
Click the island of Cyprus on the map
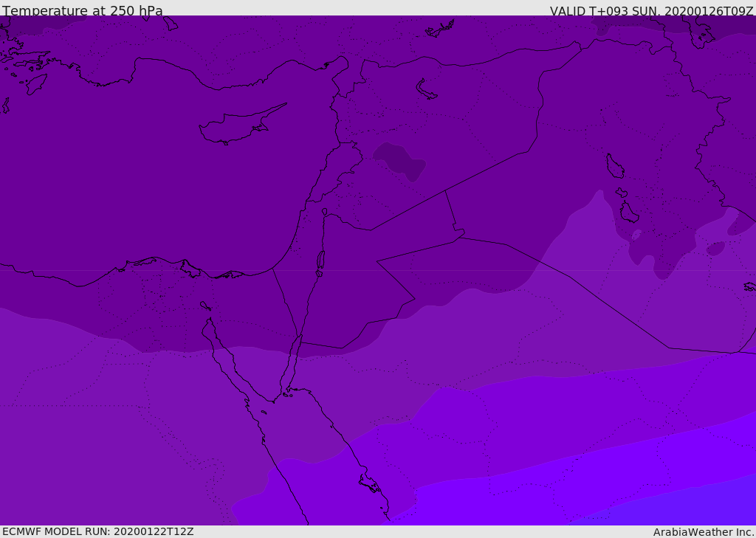point(241,125)
